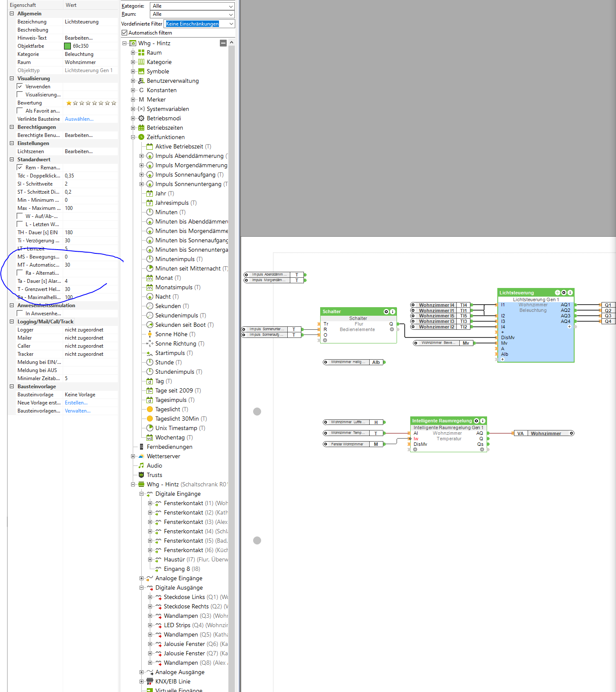Open settings gear on Lichtsteuerung block
Image resolution: width=616 pixels, height=692 pixels.
click(x=563, y=293)
